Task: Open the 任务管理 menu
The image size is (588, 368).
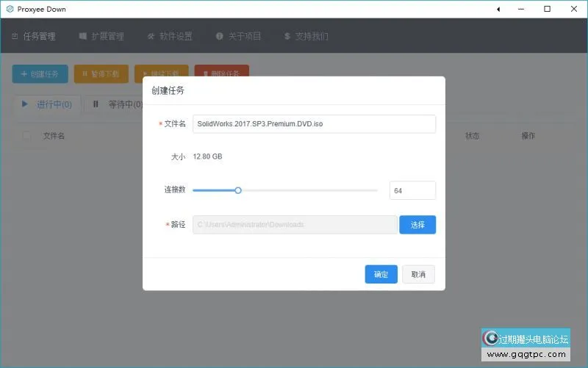Action: click(x=34, y=36)
